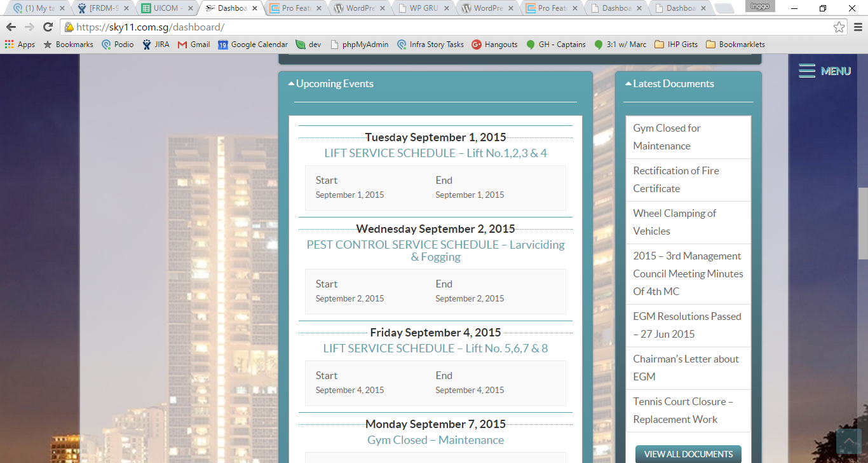Open the Gmail bookmark

[x=194, y=45]
